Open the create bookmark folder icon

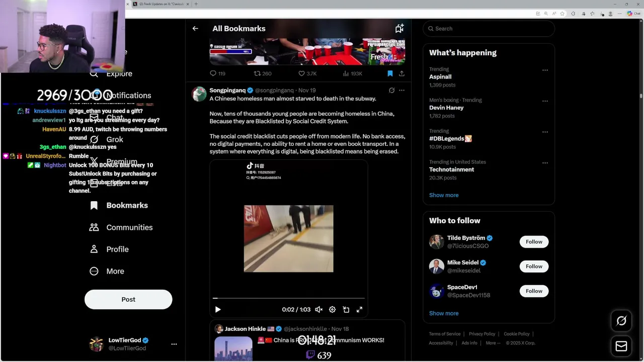(399, 29)
